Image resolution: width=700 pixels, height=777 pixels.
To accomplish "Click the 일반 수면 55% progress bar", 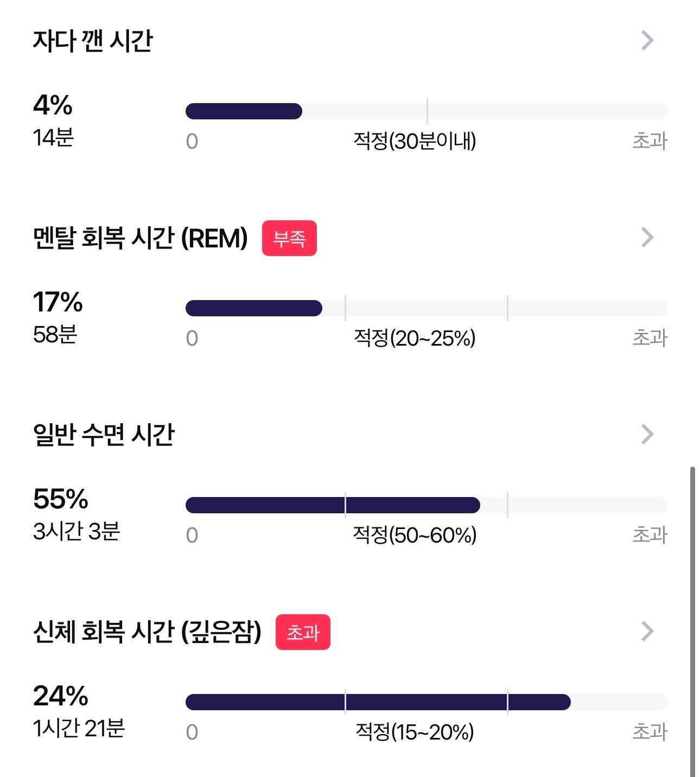I will point(426,505).
